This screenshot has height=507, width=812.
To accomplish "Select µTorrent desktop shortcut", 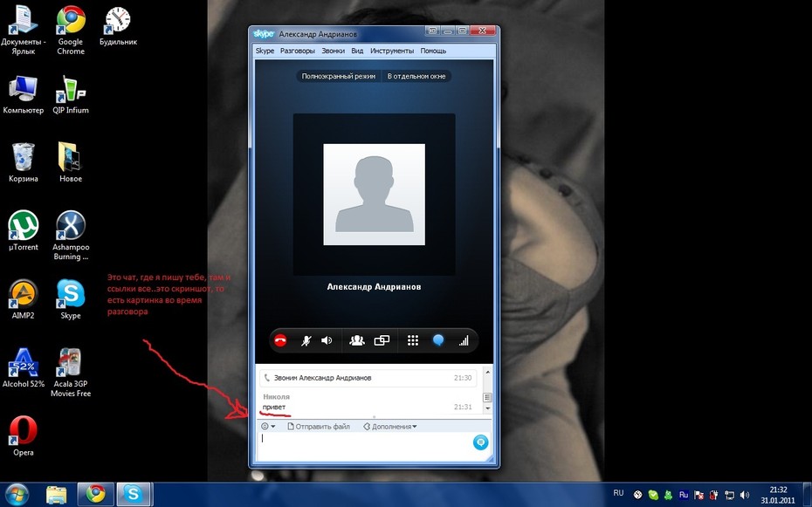I will pyautogui.click(x=24, y=230).
